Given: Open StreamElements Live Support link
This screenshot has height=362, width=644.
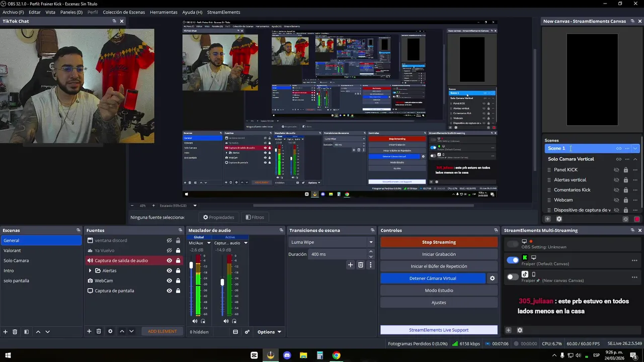Looking at the screenshot, I should pos(439,330).
